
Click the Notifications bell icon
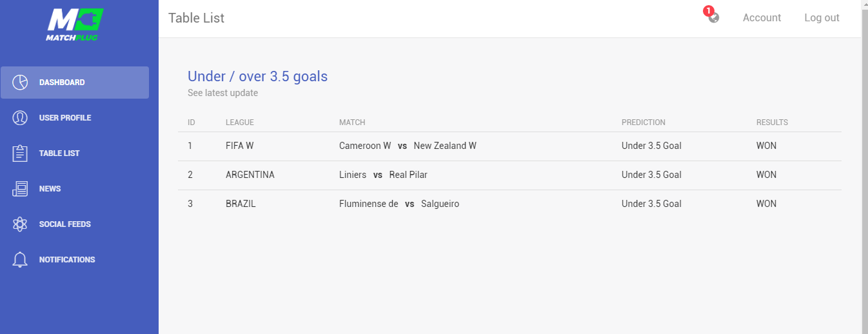click(20, 260)
